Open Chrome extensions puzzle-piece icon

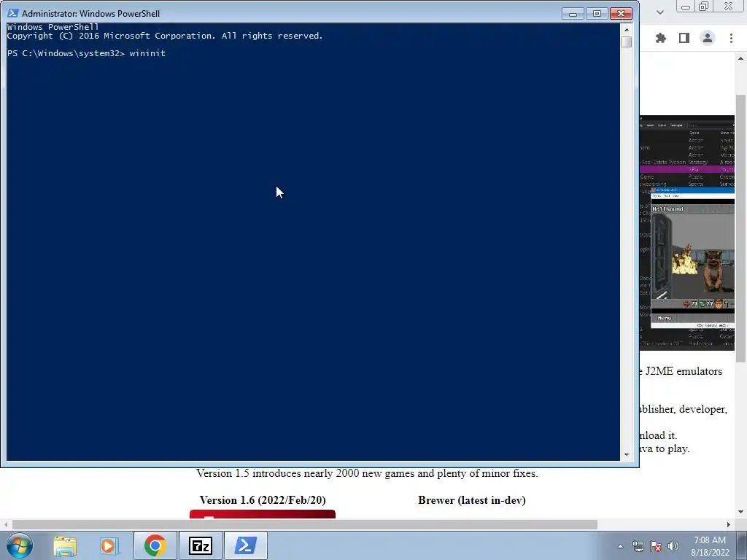pos(661,38)
